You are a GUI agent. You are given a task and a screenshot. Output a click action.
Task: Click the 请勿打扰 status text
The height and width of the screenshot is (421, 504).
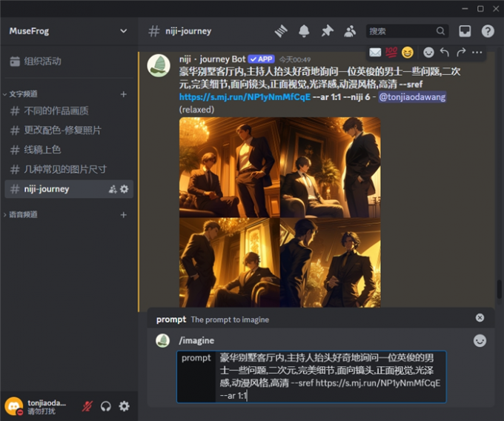42,411
